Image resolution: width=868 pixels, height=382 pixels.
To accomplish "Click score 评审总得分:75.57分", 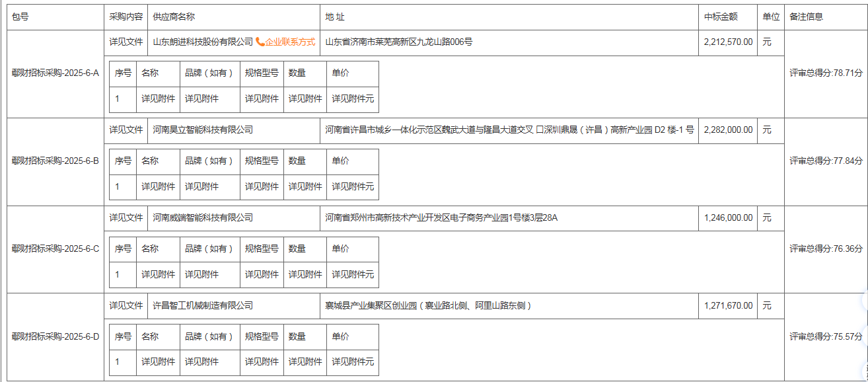I will [826, 336].
